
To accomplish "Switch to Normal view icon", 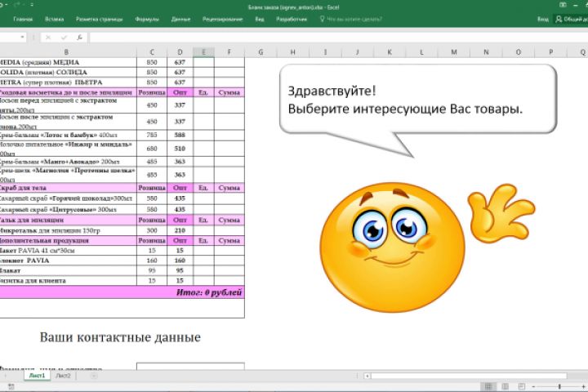I will (488, 386).
